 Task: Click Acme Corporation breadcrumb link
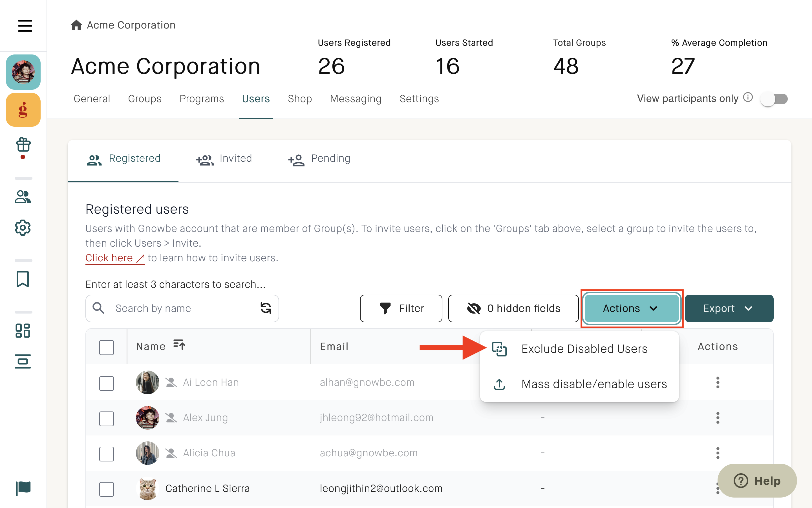[131, 25]
